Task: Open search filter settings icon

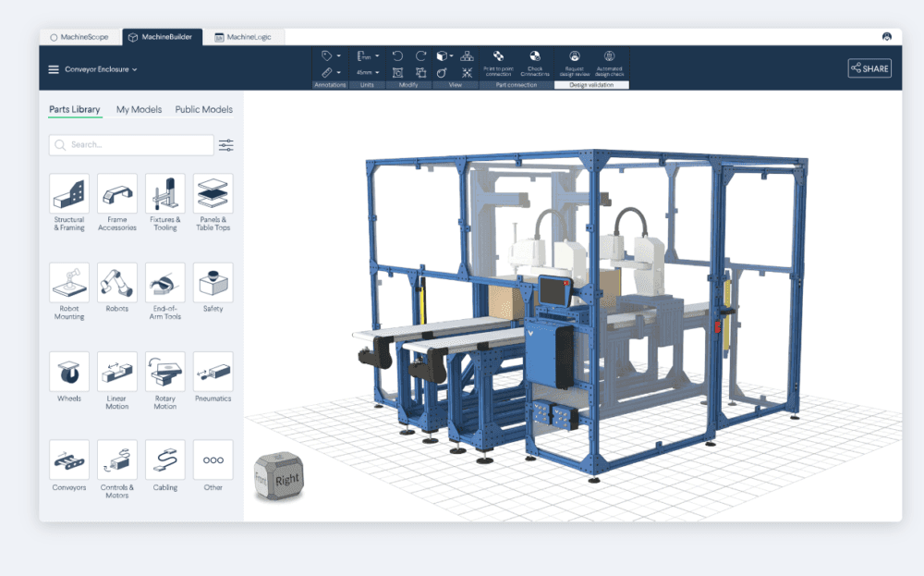Action: click(226, 145)
